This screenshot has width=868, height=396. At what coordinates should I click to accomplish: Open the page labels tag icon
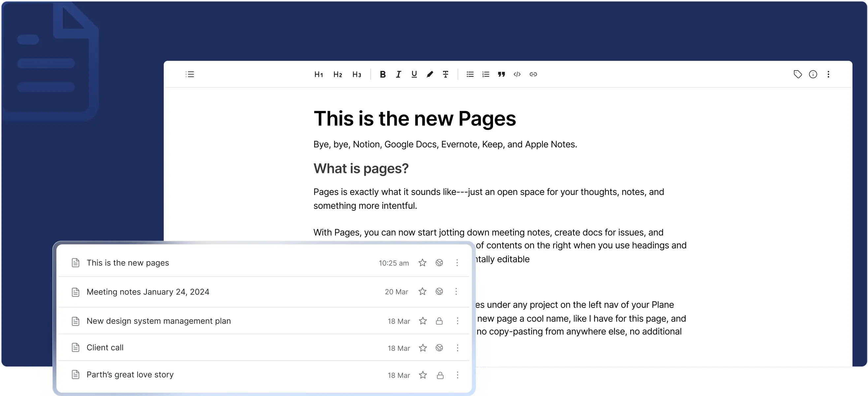tap(797, 75)
